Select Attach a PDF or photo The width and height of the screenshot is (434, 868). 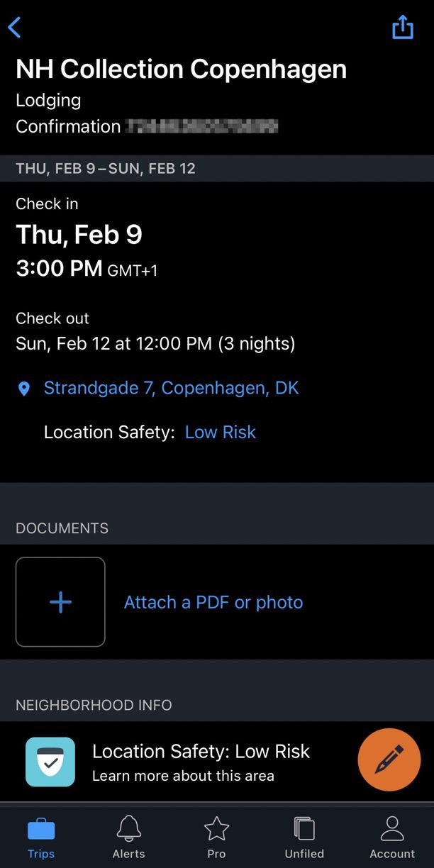[x=213, y=602]
